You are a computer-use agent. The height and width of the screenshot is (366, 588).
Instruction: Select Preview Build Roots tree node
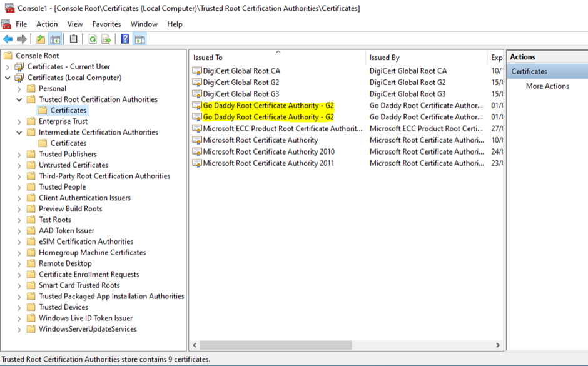(71, 208)
